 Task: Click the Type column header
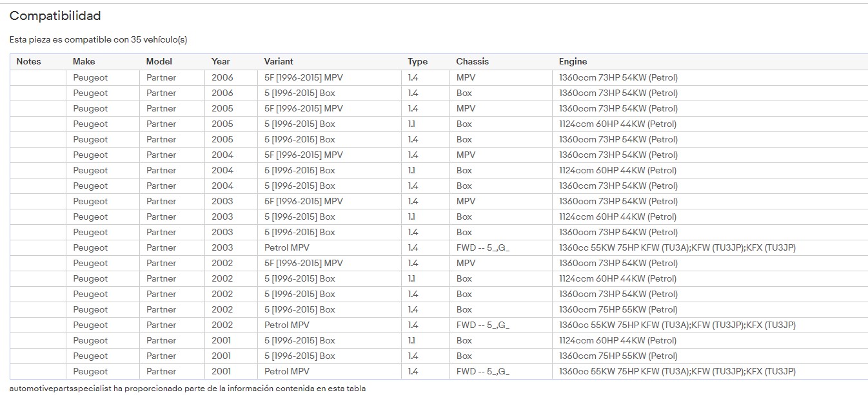click(x=417, y=62)
